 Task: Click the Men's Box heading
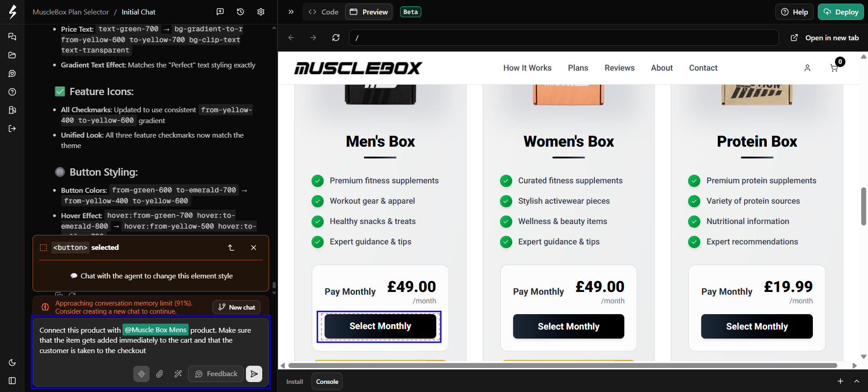(380, 142)
